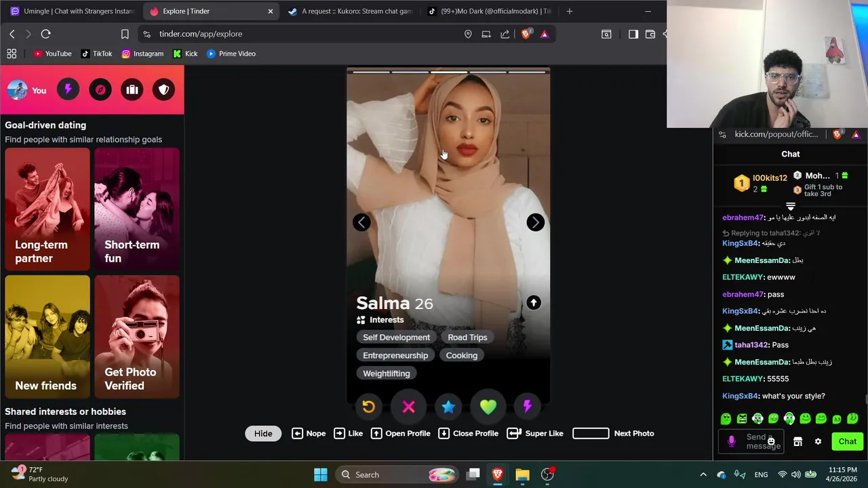Open the Brave Wallet icon
The width and height of the screenshot is (868, 488).
(x=650, y=34)
